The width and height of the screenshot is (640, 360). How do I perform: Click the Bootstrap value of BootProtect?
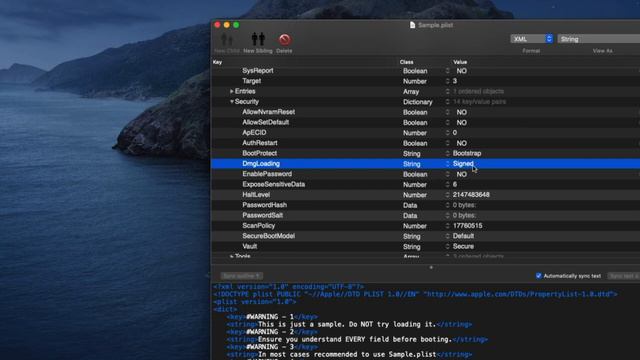point(467,153)
